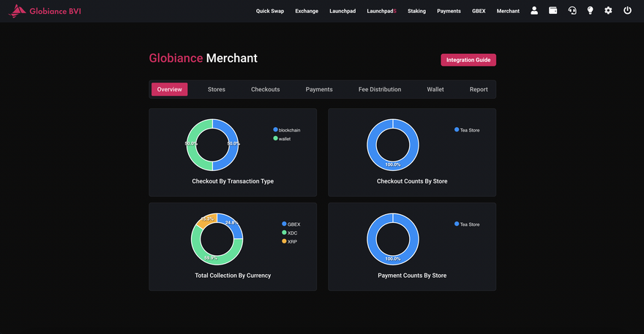Go to the Report tab

(x=479, y=89)
